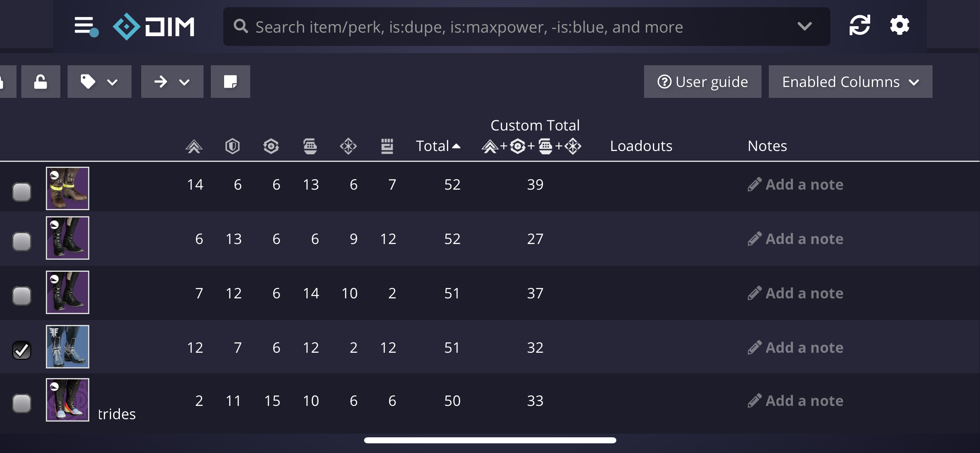Check the checkbox for the top boots row

21,192
